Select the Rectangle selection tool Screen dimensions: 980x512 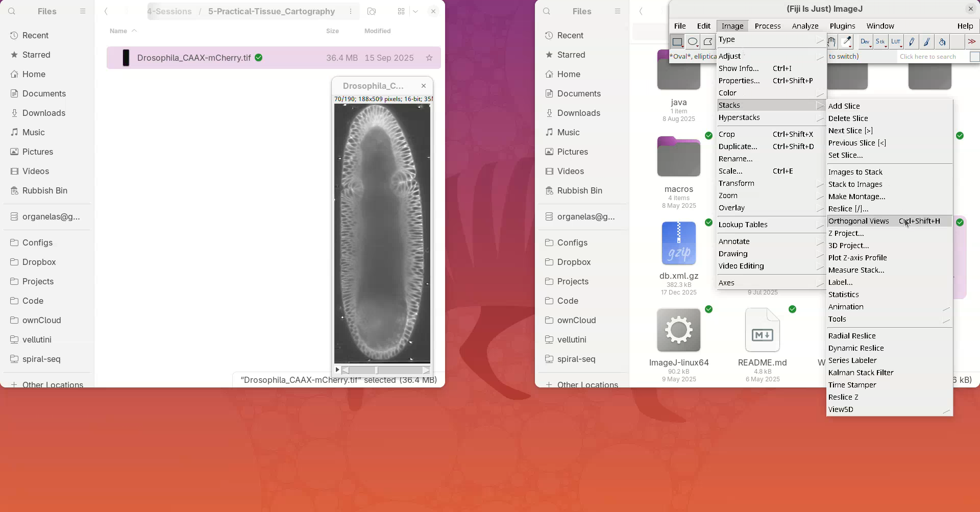(x=677, y=42)
